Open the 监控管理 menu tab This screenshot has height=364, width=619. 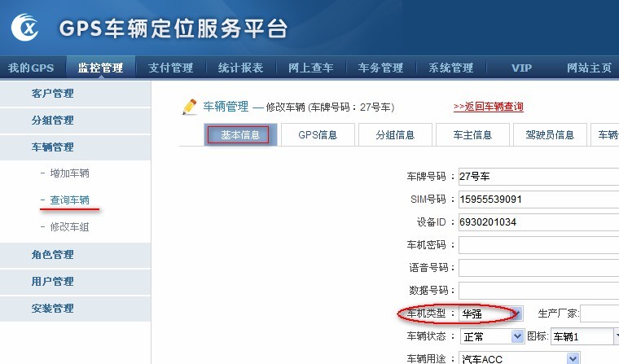tap(100, 68)
